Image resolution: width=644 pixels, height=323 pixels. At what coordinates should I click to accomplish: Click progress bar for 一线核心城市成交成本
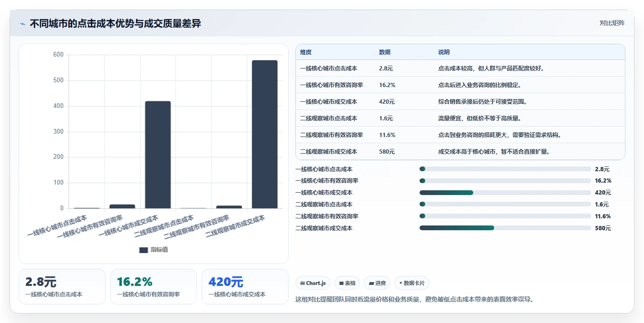pyautogui.click(x=505, y=193)
